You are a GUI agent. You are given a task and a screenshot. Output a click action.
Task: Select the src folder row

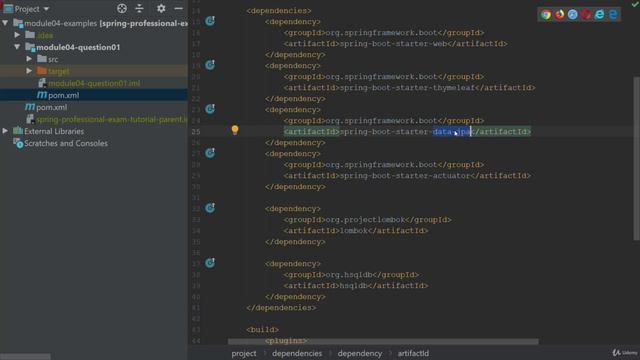94,59
